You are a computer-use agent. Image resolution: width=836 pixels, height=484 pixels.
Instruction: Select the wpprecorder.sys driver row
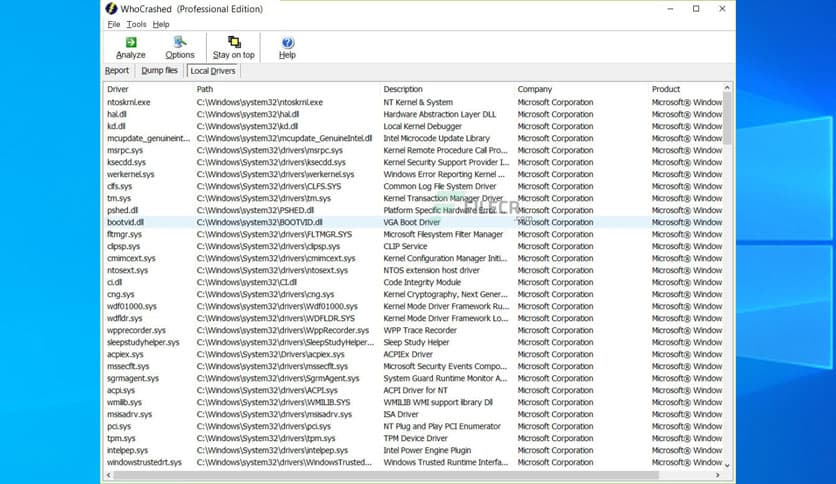414,330
